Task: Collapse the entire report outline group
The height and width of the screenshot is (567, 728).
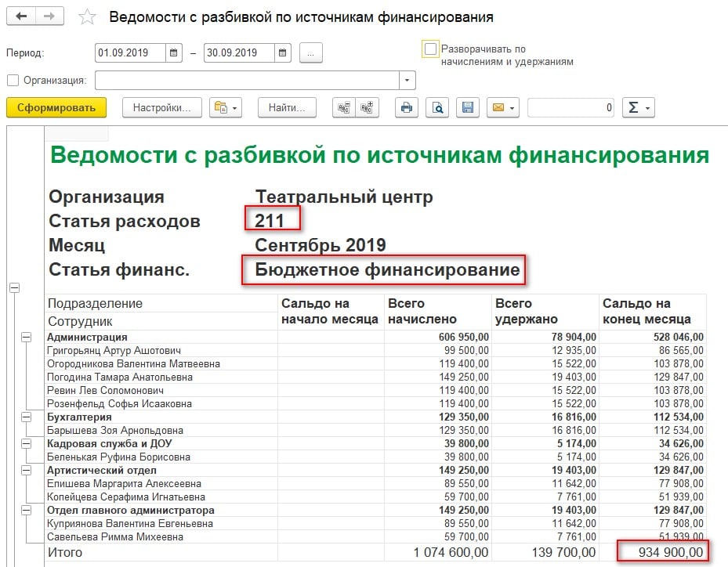Action: 14,287
